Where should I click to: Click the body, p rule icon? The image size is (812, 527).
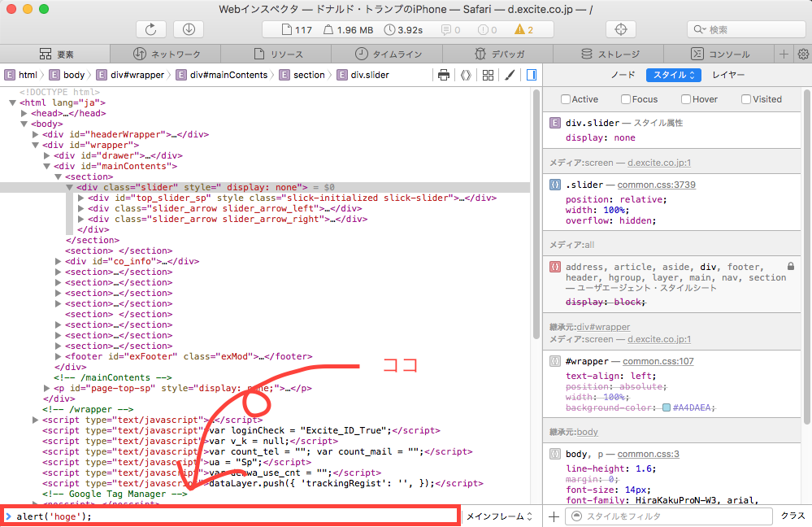pos(555,454)
